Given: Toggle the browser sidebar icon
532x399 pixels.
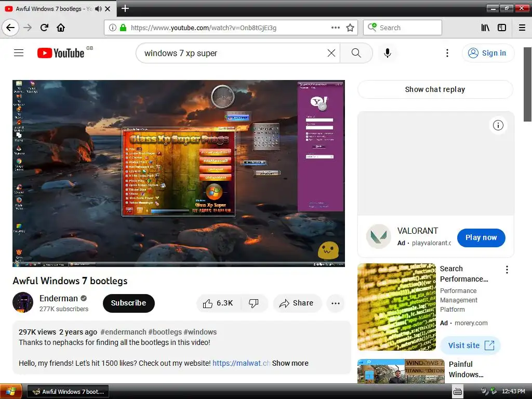Looking at the screenshot, I should (x=502, y=28).
